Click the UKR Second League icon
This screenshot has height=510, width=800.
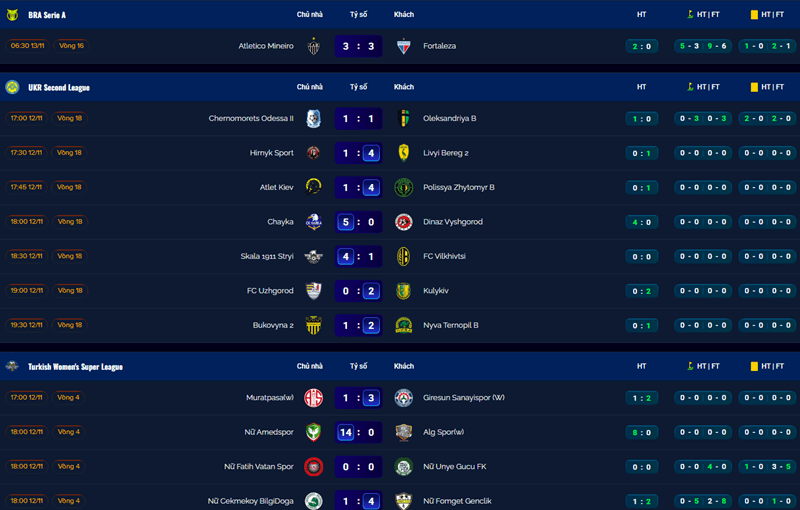coord(13,87)
